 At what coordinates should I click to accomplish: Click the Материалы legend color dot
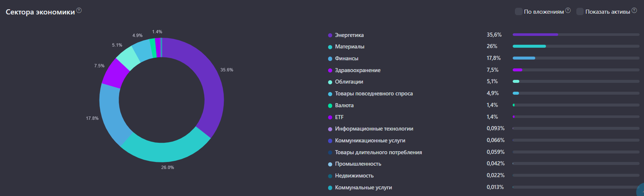pyautogui.click(x=330, y=47)
